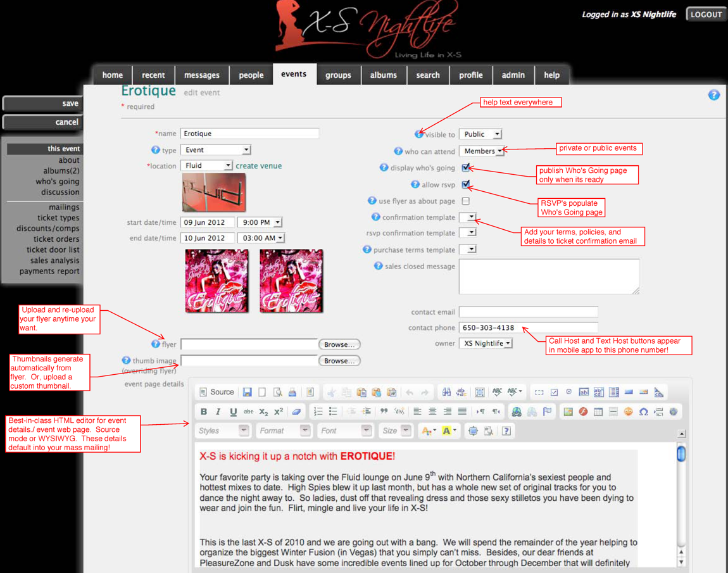Click the insert image icon in editor
Image resolution: width=728 pixels, height=573 pixels.
(568, 412)
